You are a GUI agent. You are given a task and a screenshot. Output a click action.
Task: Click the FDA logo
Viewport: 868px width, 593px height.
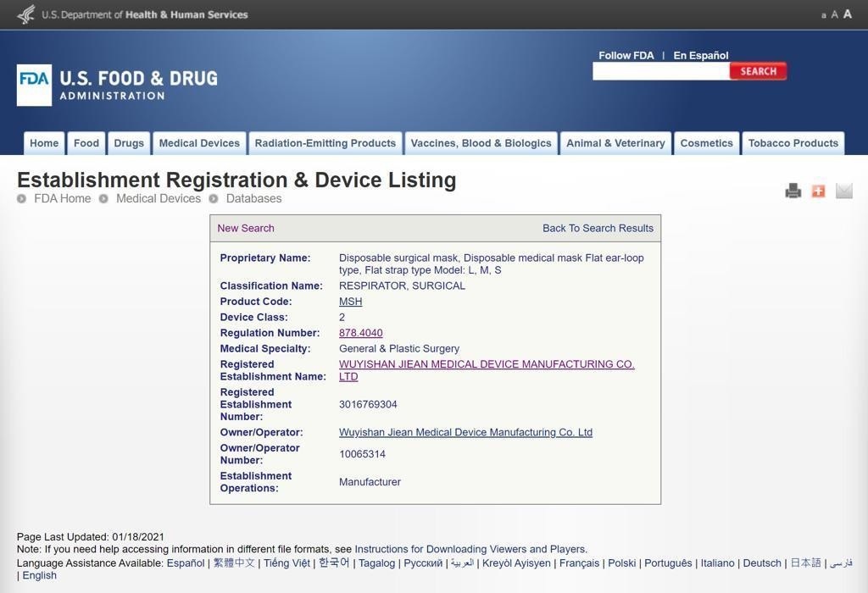tap(34, 85)
